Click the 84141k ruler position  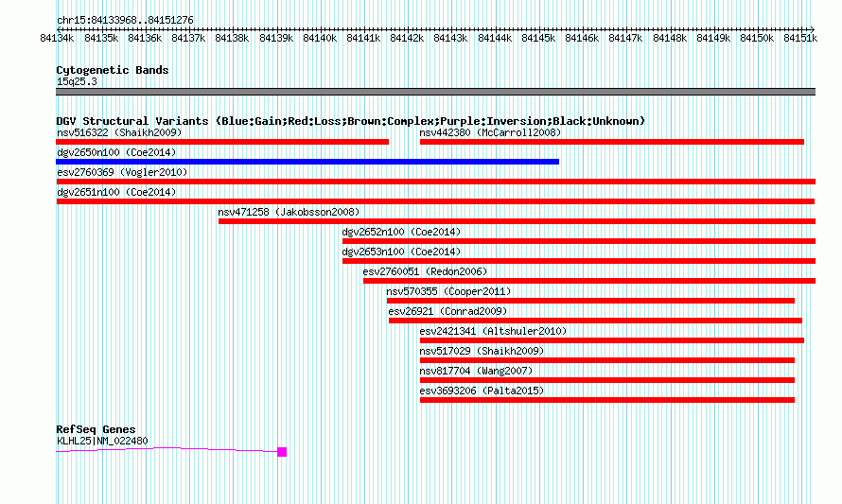(363, 38)
